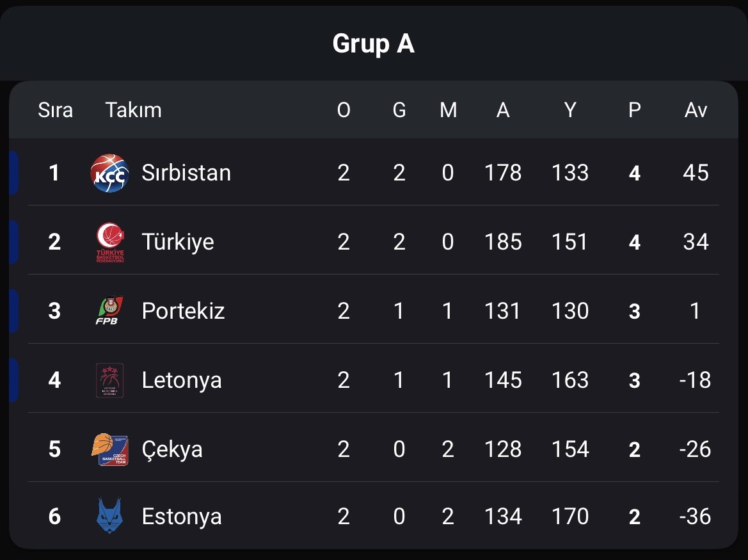
Task: Click the Portugal FPB logo
Action: [109, 310]
